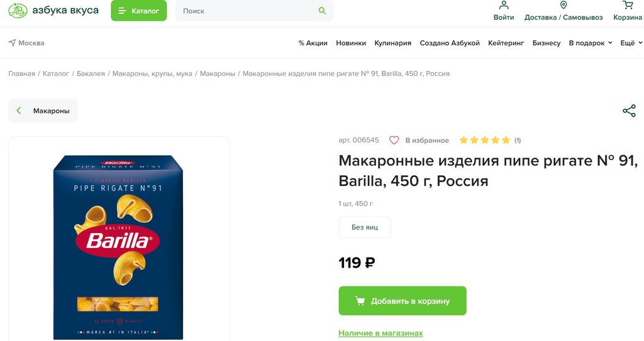Click the Поиск search field
The height and width of the screenshot is (341, 644).
click(x=248, y=11)
